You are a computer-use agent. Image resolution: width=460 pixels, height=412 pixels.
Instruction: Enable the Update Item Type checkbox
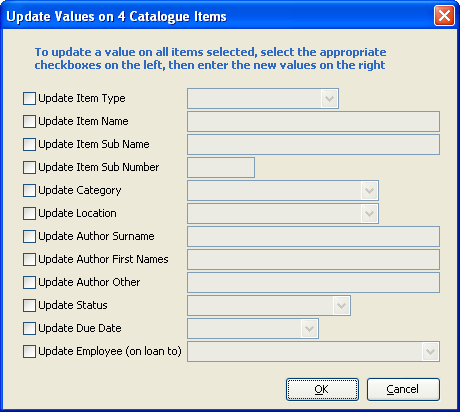coord(29,99)
